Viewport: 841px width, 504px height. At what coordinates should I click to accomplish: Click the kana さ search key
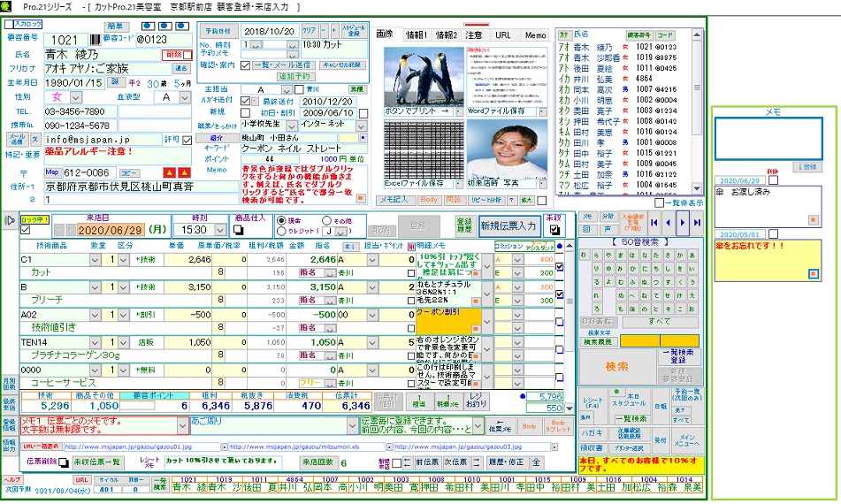point(668,256)
